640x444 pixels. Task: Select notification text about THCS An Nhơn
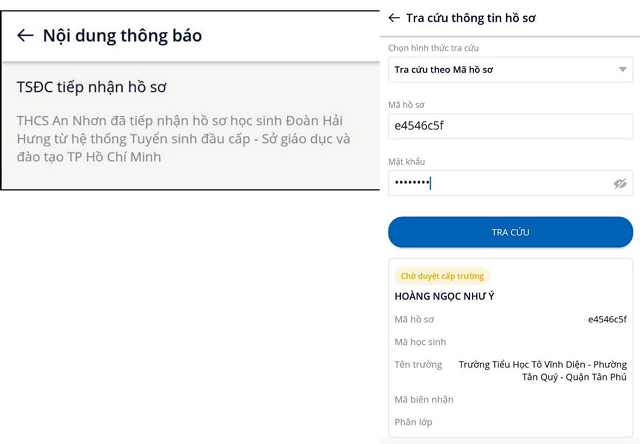[183, 139]
